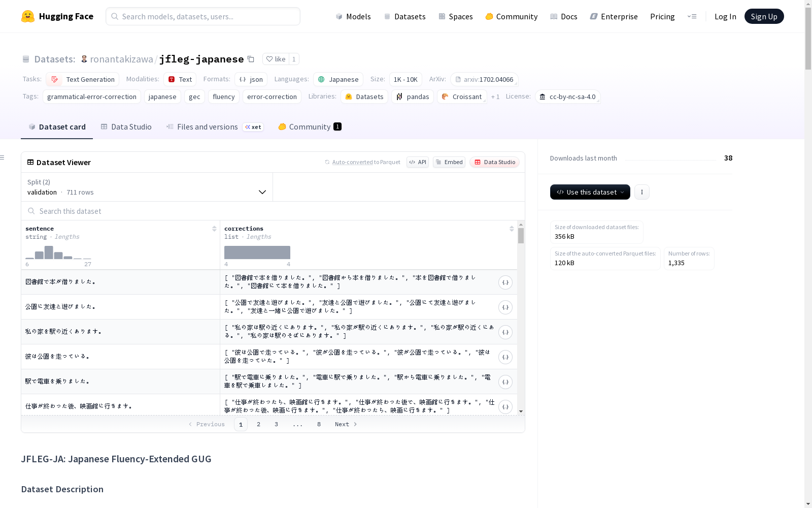Click the Hugging Face logo emoji
This screenshot has height=508, width=812.
pos(28,16)
